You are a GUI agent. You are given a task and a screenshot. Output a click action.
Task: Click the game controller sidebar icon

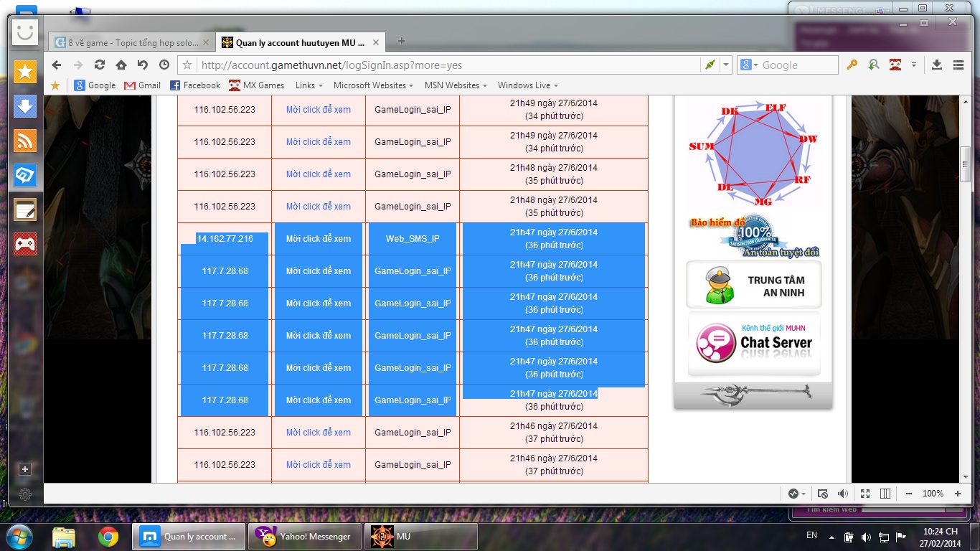[25, 244]
